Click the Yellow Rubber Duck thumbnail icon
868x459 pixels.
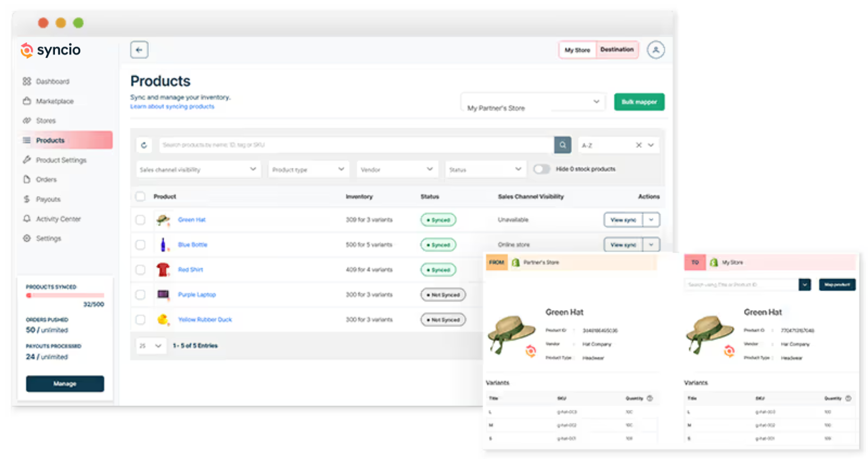point(163,319)
